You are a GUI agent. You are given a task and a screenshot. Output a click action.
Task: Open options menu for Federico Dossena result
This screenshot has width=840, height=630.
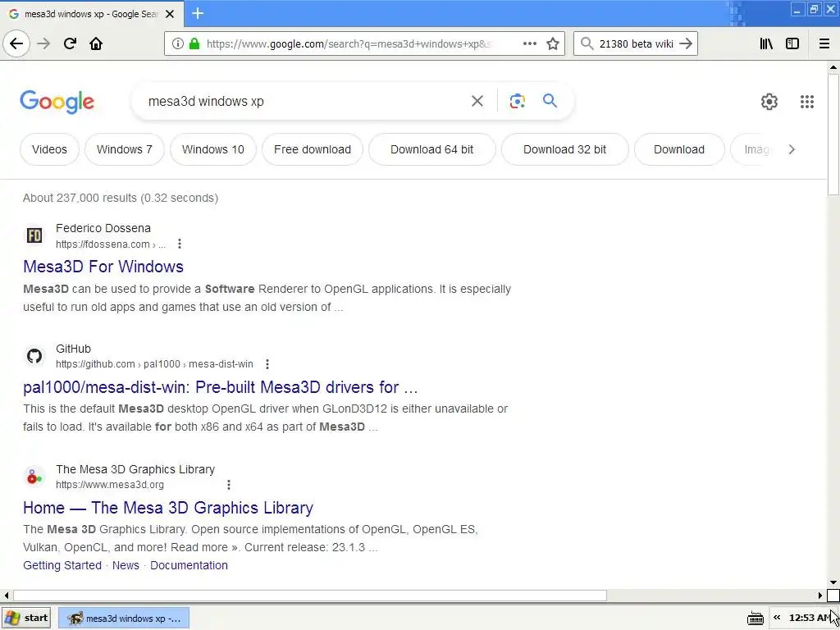coord(180,244)
